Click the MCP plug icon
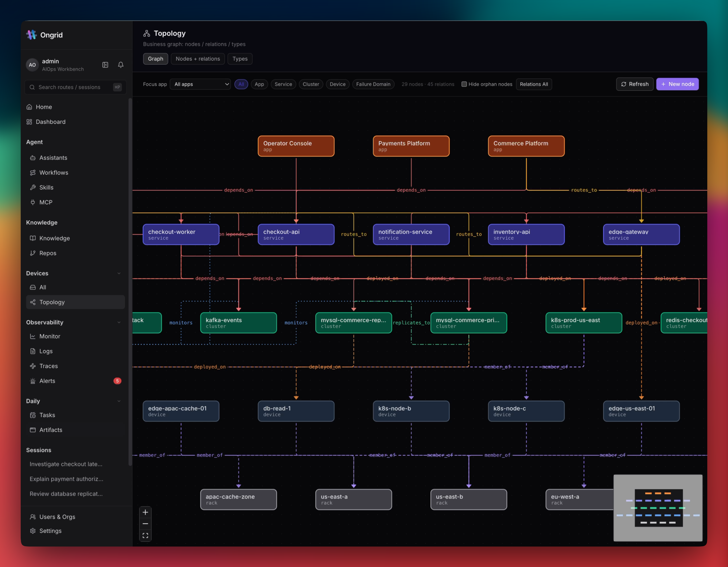Viewport: 728px width, 567px height. click(x=33, y=202)
